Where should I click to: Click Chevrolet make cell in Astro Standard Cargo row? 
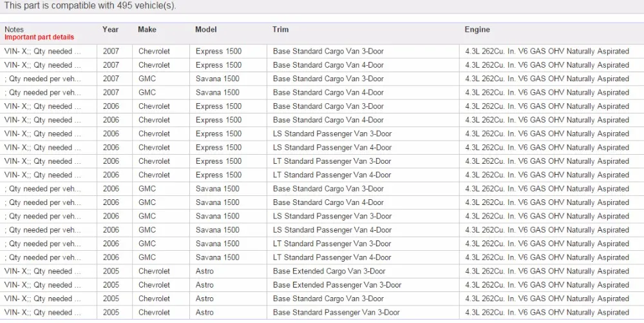coord(154,299)
